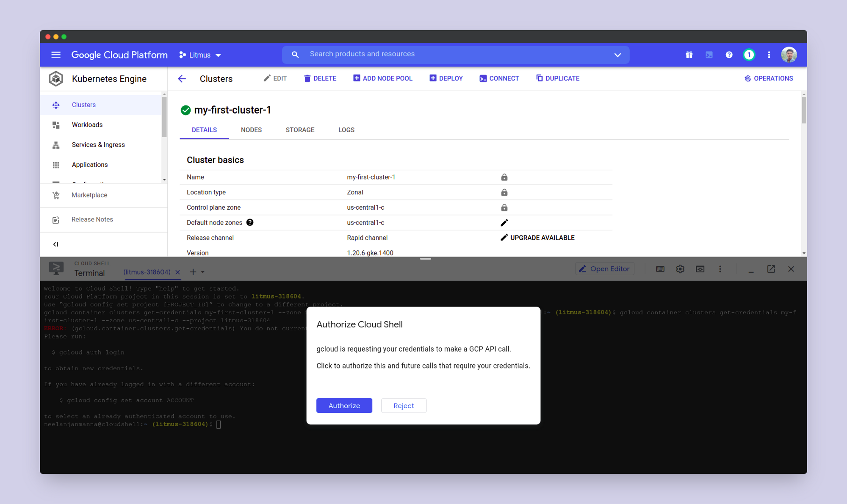This screenshot has height=504, width=847.
Task: Open the hamburger navigation menu
Action: tap(56, 55)
